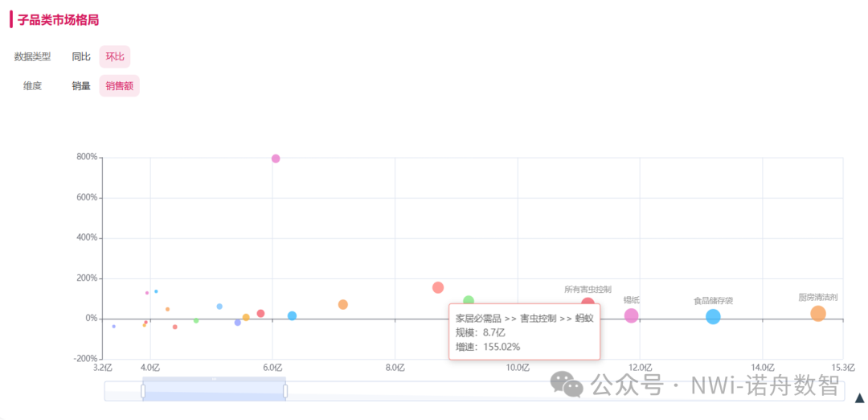The height and width of the screenshot is (420, 868).
Task: Click the highlighted range of the zoom slider
Action: pyautogui.click(x=214, y=391)
